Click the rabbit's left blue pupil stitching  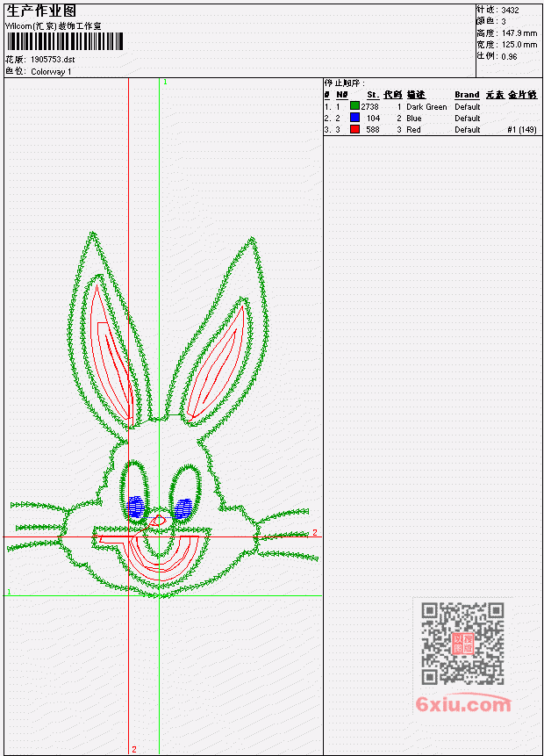136,508
